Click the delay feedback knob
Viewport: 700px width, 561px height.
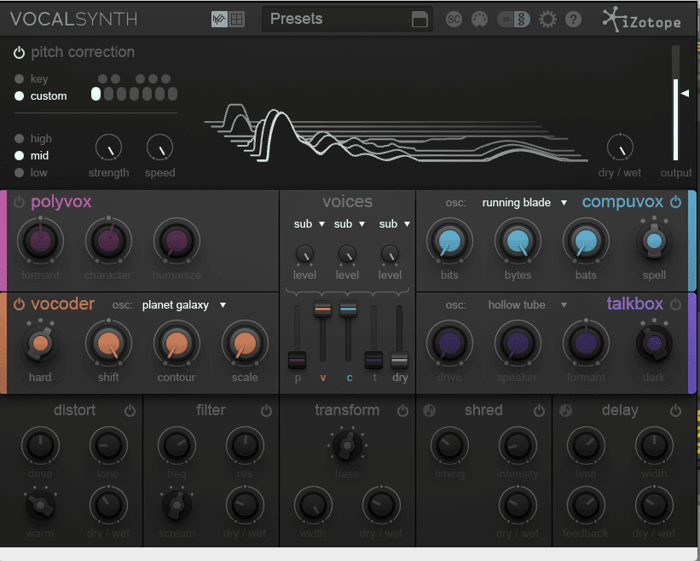[586, 505]
